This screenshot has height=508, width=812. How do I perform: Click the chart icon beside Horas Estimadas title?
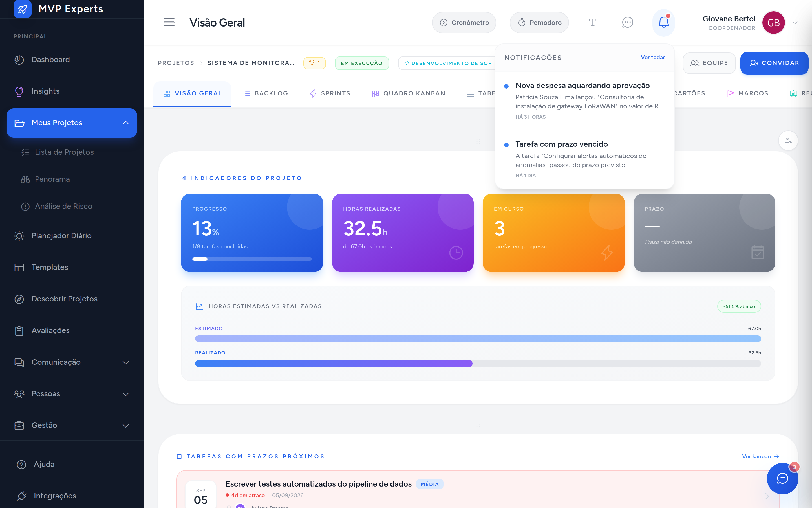coord(199,306)
